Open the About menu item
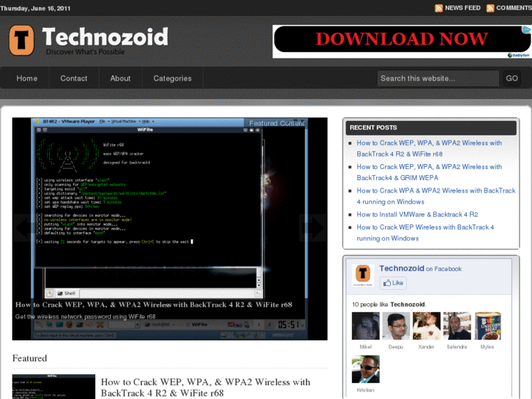The height and width of the screenshot is (399, 532). (120, 78)
